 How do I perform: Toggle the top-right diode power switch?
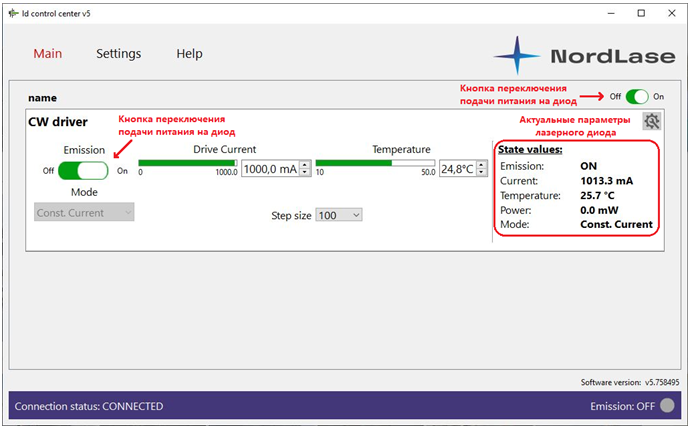[637, 97]
